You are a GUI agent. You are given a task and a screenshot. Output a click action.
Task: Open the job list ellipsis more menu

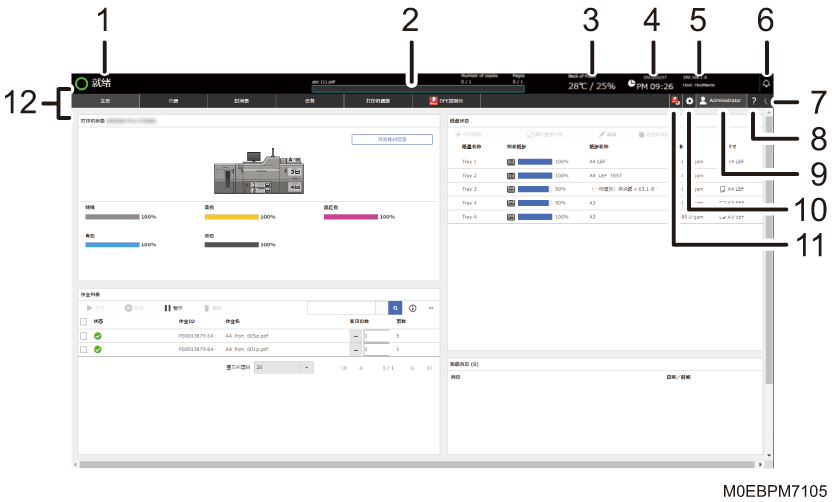pos(431,308)
